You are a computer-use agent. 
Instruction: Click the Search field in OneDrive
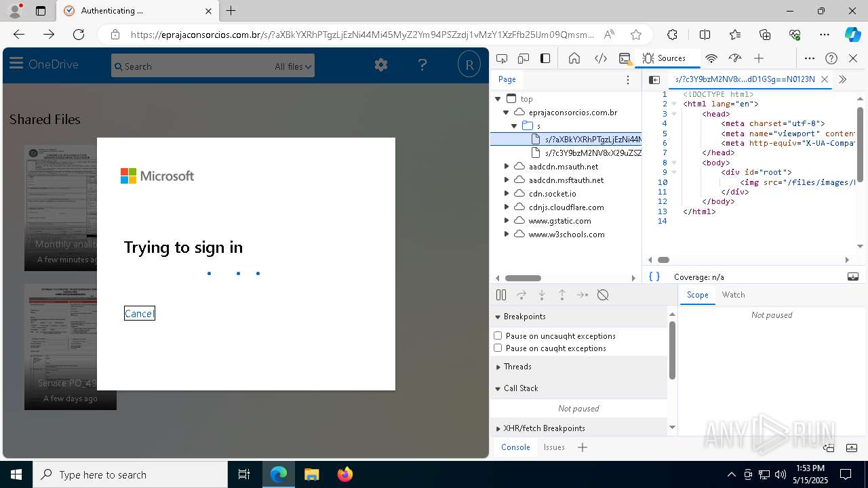(191, 66)
